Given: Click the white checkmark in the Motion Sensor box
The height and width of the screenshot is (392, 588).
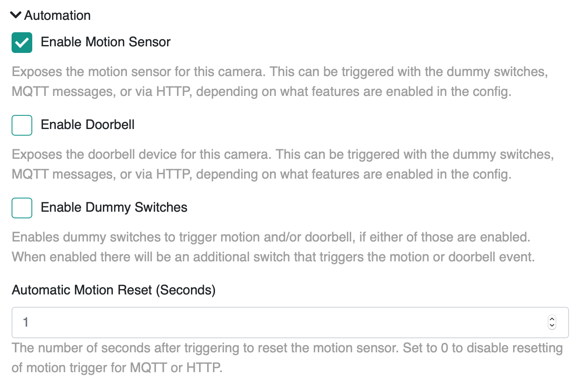Looking at the screenshot, I should point(22,43).
